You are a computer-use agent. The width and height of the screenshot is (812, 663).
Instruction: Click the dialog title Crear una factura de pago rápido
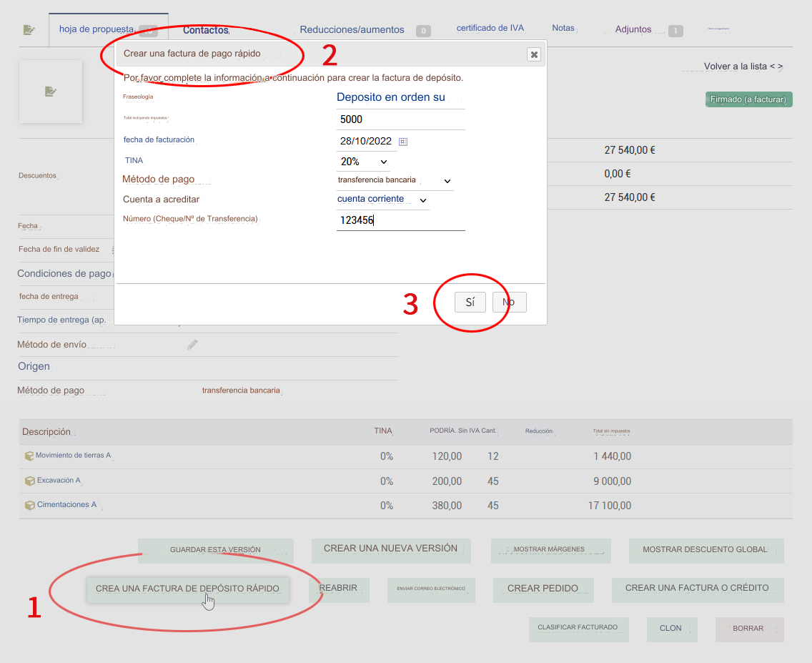pos(192,54)
